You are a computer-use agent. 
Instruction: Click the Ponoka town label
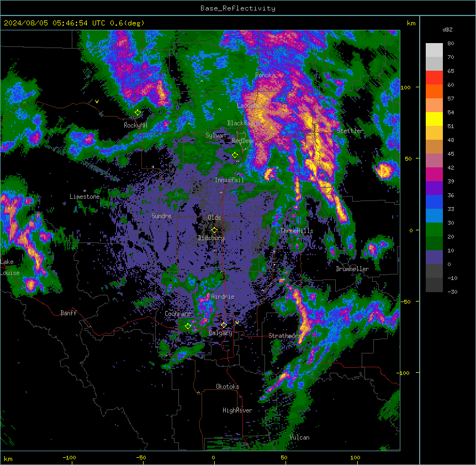[x=265, y=75]
